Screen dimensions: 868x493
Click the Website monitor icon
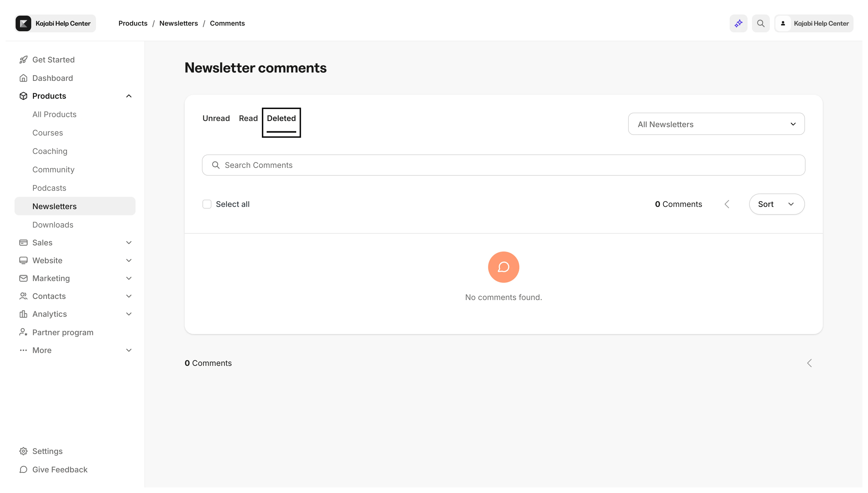click(x=23, y=260)
